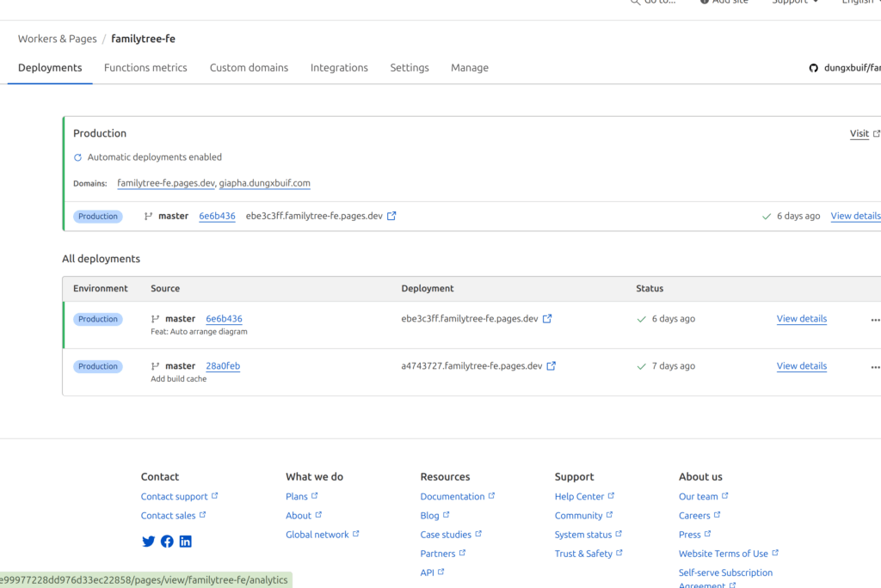Go back to Workers & Pages breadcrumb
The width and height of the screenshot is (881, 588).
click(58, 39)
